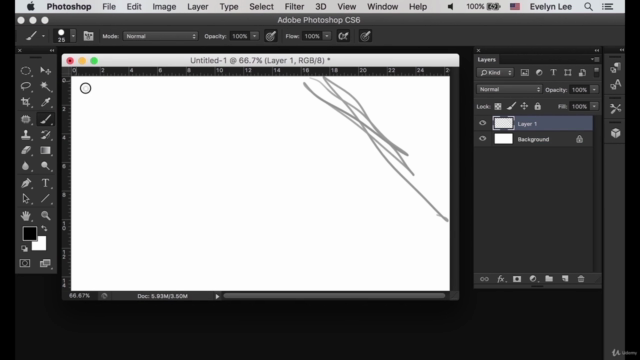
Task: Select the Path Selection tool
Action: coord(26,199)
